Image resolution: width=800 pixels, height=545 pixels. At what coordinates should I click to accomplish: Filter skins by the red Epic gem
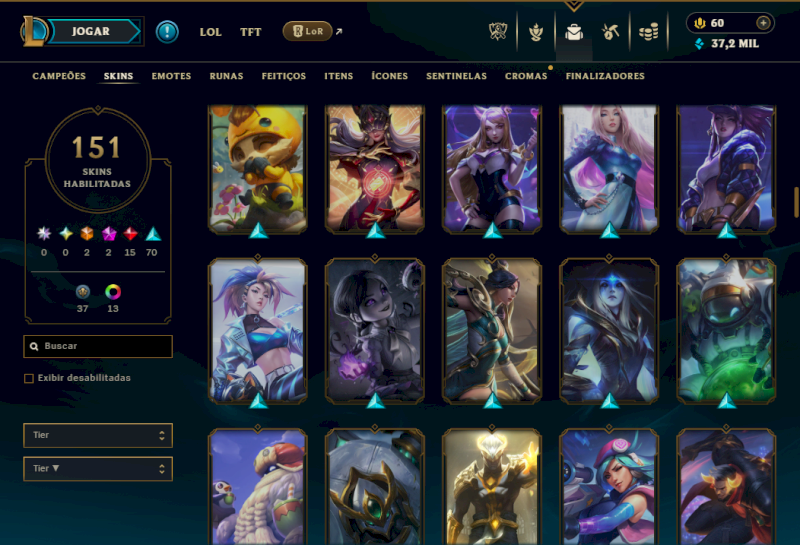pyautogui.click(x=130, y=234)
